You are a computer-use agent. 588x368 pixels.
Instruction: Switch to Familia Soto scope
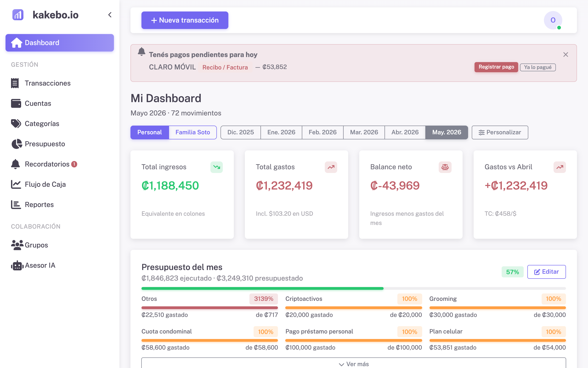pyautogui.click(x=193, y=132)
